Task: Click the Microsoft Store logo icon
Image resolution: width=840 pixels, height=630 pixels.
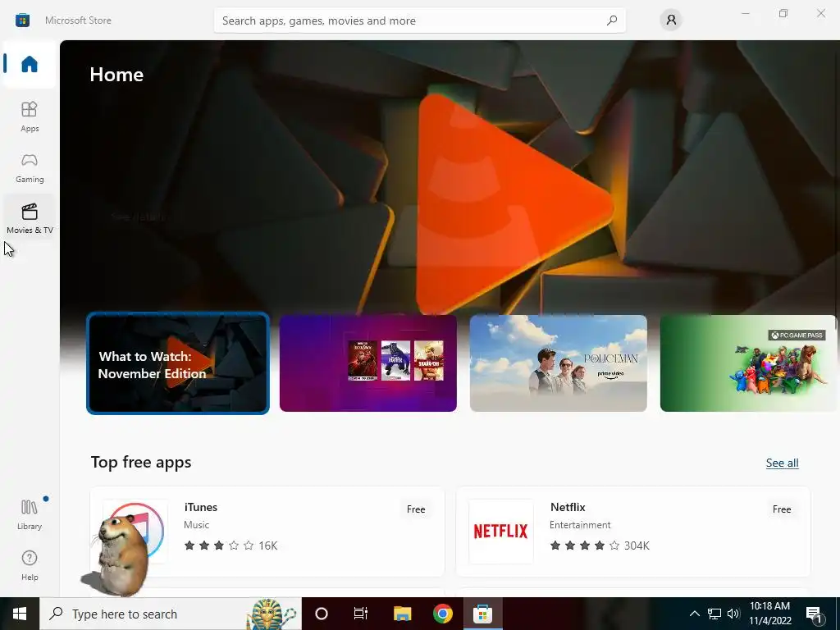Action: coord(22,21)
